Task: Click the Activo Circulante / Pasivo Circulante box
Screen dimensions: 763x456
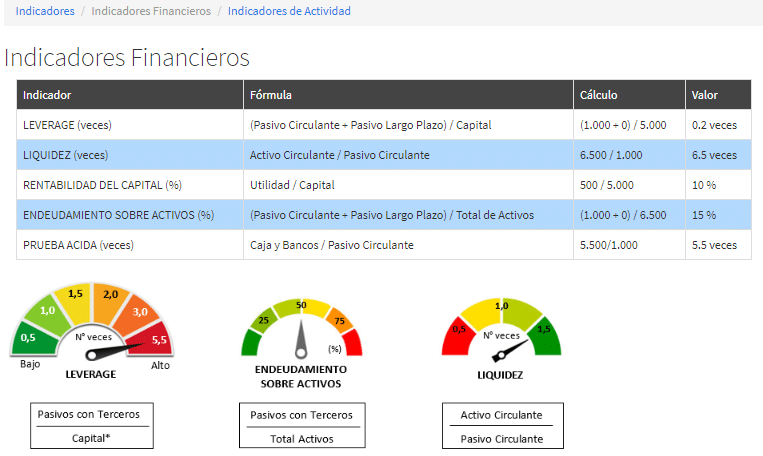Action: click(x=502, y=426)
